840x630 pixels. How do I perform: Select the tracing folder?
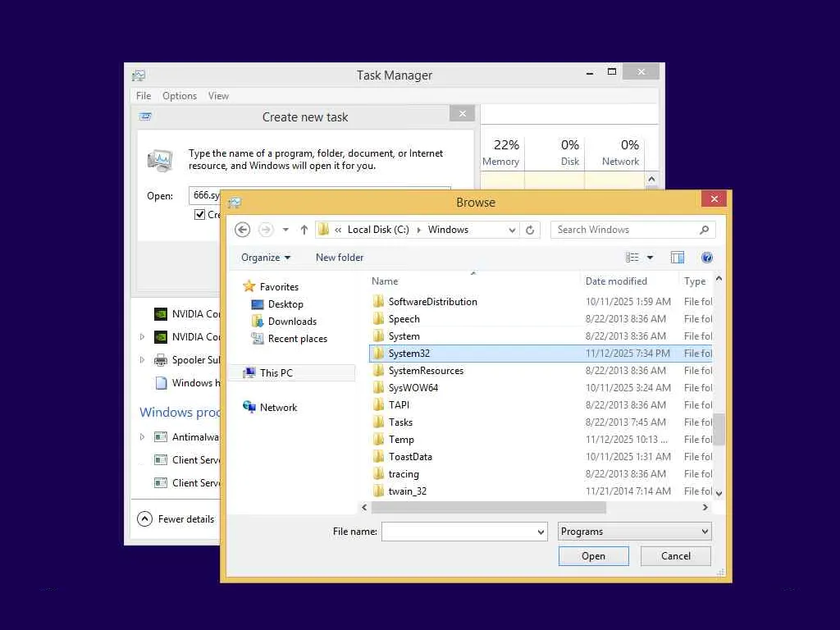click(404, 474)
